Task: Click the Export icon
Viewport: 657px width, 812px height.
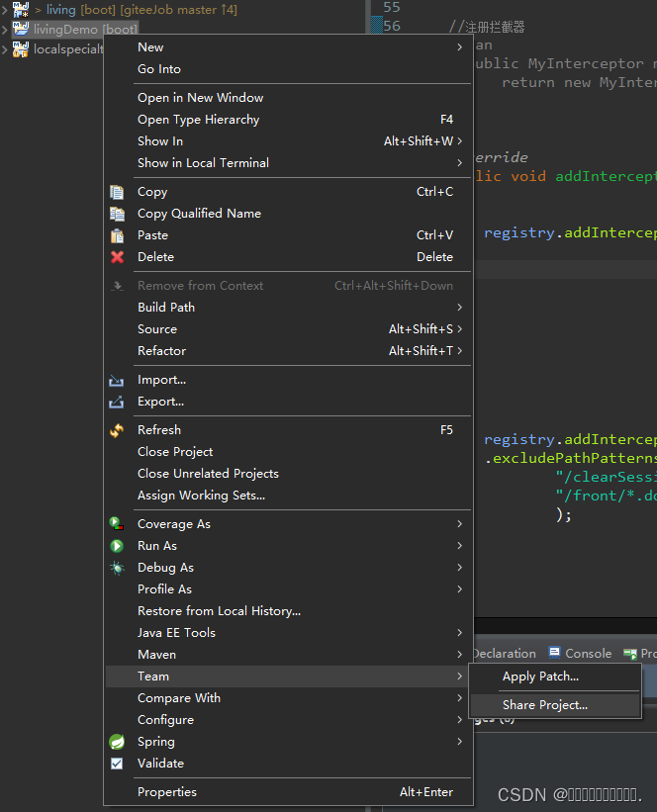Action: (x=117, y=403)
